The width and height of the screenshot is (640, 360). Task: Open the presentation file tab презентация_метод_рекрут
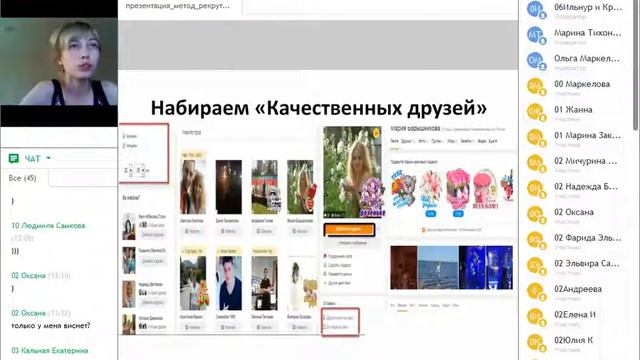point(178,6)
